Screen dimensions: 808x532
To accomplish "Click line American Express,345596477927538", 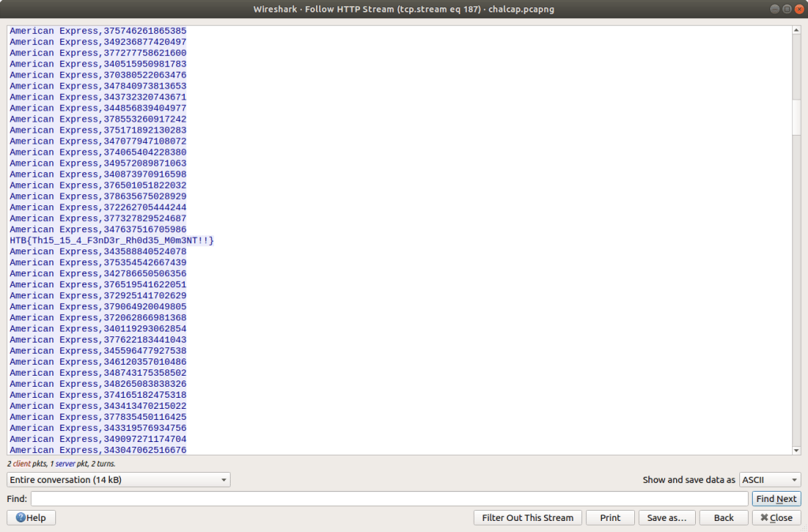I will (98, 351).
